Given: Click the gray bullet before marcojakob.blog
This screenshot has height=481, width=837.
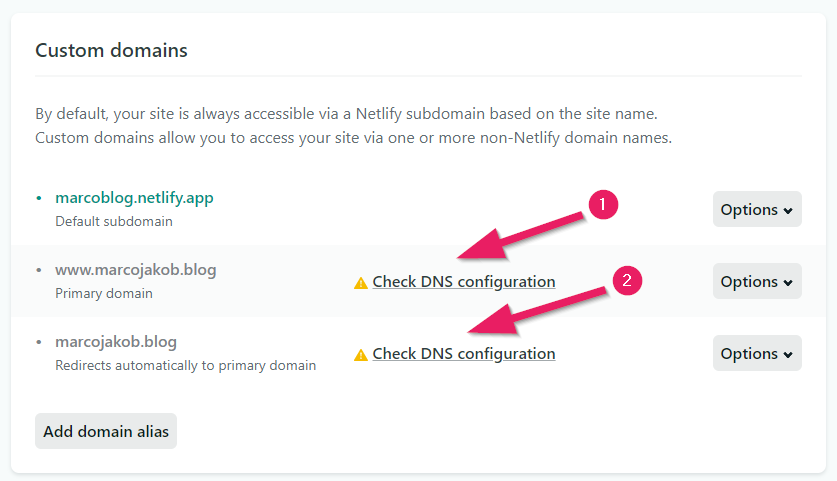Looking at the screenshot, I should pos(39,342).
